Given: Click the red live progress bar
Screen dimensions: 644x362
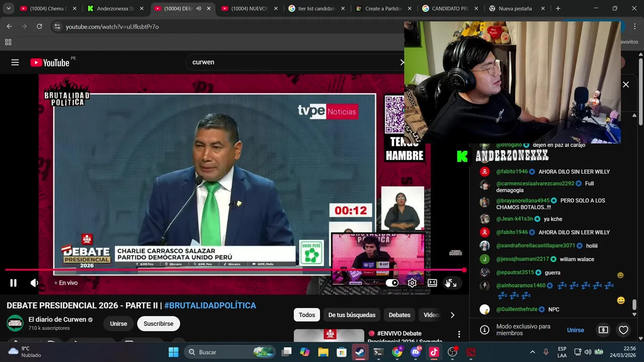Looking at the screenshot, I should click(x=234, y=270).
